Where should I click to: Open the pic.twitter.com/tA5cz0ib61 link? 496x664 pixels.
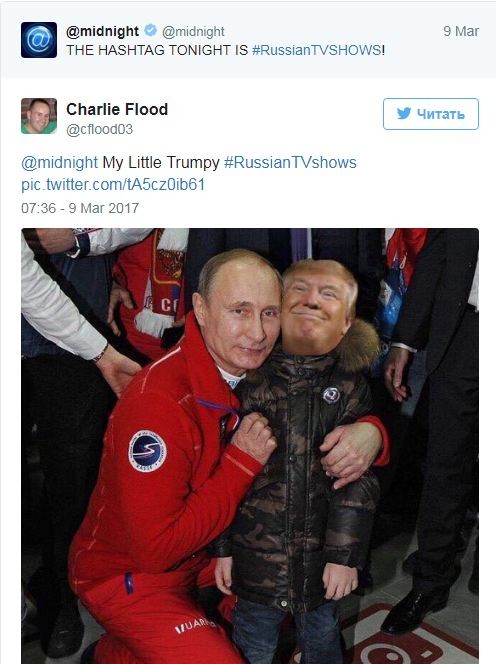(x=113, y=185)
